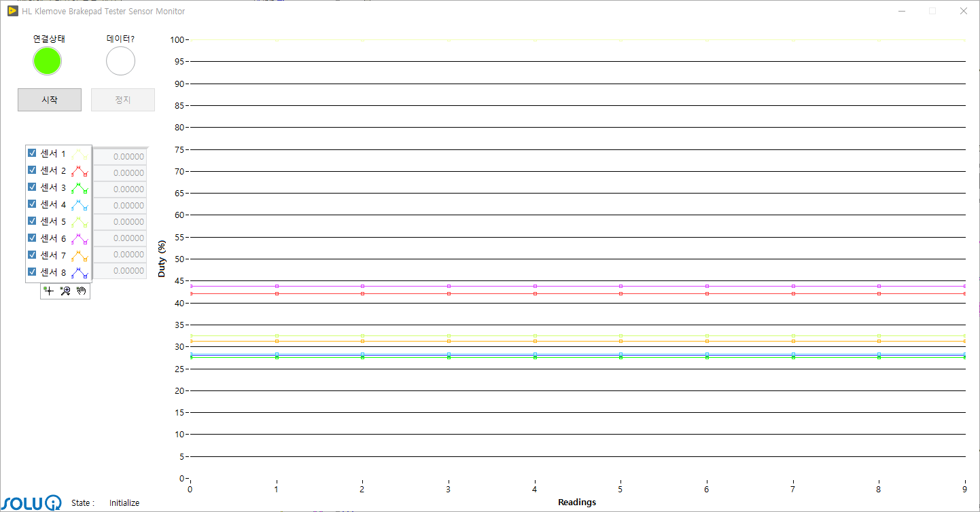Click the 데이터? round indicator
This screenshot has width=980, height=512.
120,61
